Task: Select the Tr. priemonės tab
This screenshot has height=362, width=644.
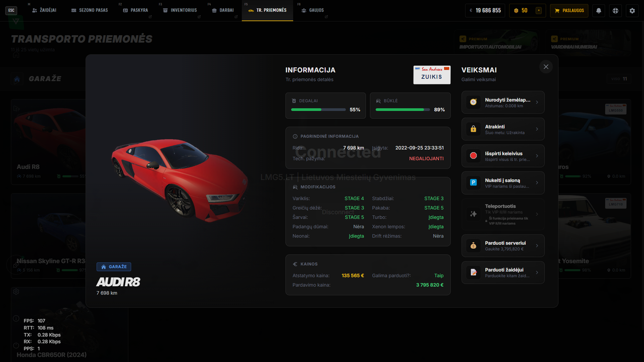Action: pyautogui.click(x=267, y=10)
